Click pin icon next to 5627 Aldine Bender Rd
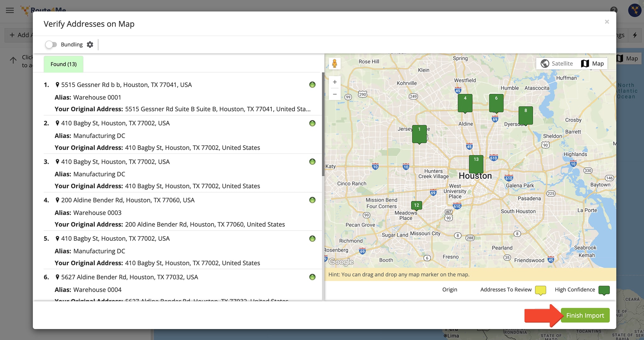This screenshot has height=340, width=644. tap(57, 277)
